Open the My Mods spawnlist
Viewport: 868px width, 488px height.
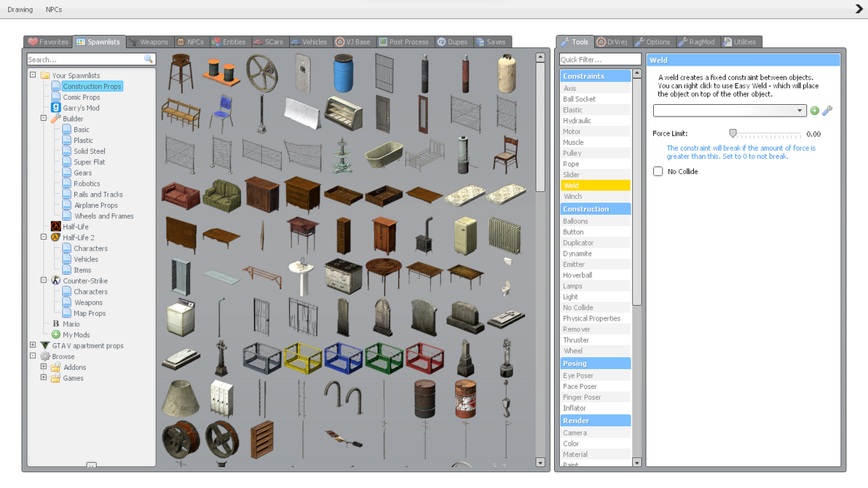click(76, 334)
